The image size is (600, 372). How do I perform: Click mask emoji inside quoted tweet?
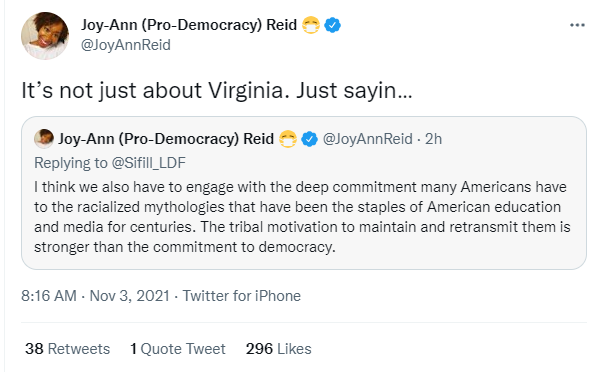(x=288, y=139)
